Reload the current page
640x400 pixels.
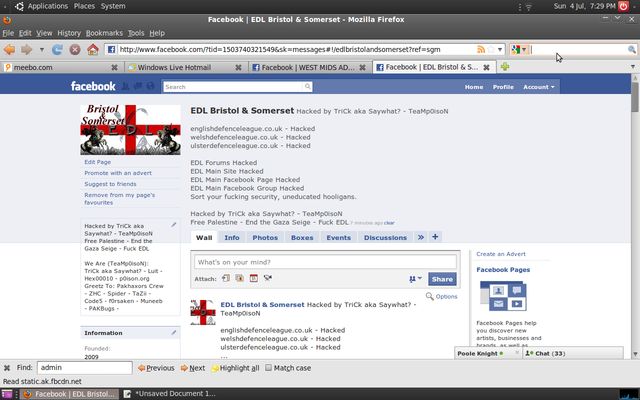click(58, 49)
